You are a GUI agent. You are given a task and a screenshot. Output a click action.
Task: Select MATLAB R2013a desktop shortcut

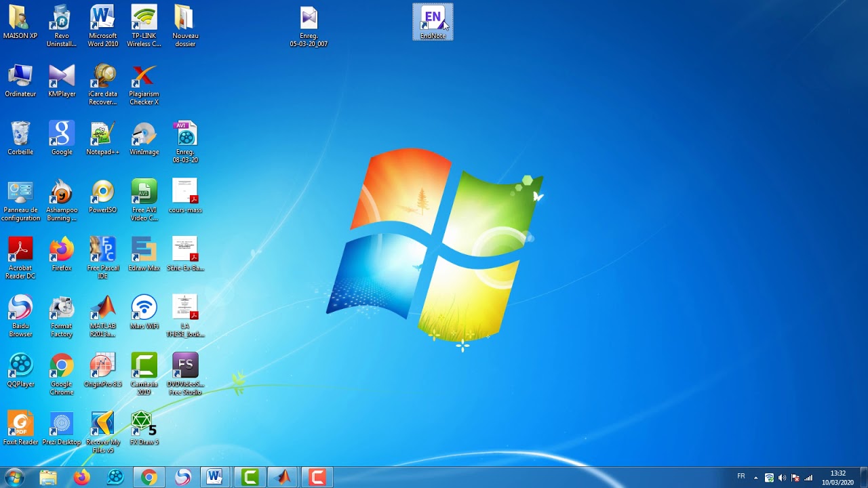tap(103, 317)
